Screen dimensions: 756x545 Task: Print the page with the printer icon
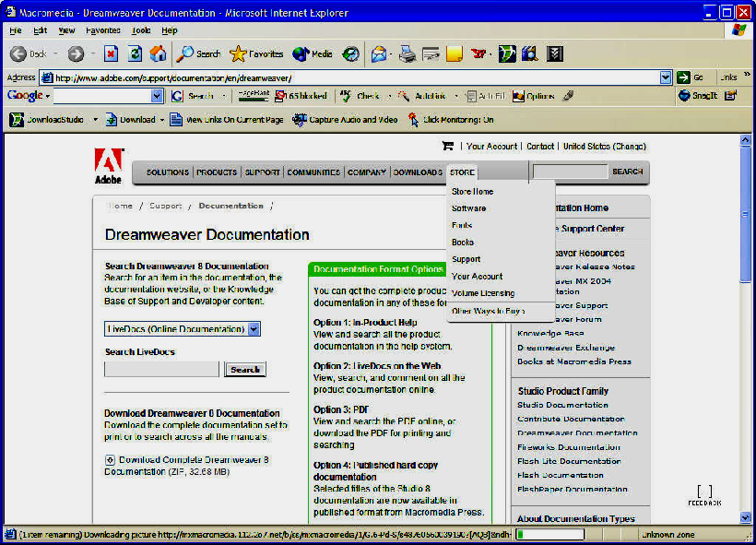tap(408, 54)
